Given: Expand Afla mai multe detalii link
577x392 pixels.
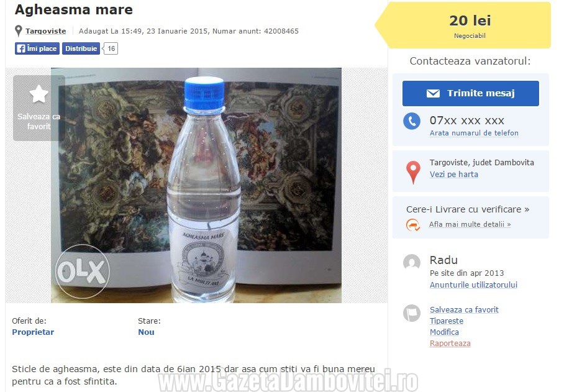Looking at the screenshot, I should click(x=470, y=224).
